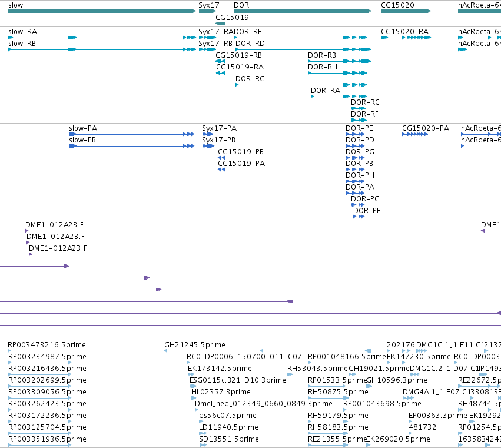Image resolution: width=501 pixels, height=448 pixels.
Task: Choose the RP001043698.5prime EST
Action: (345, 410)
